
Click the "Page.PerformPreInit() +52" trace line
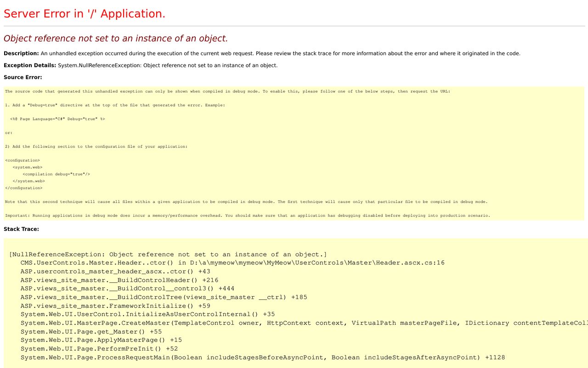point(99,349)
